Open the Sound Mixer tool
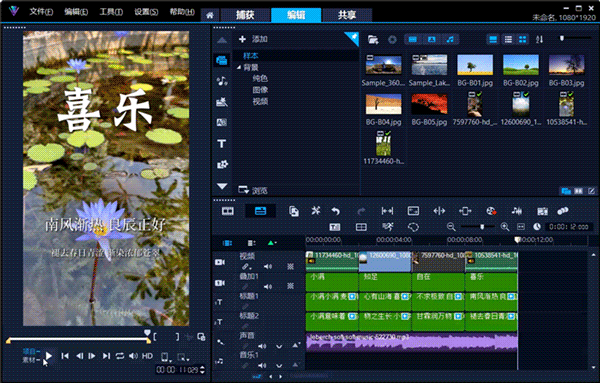 [x=517, y=211]
